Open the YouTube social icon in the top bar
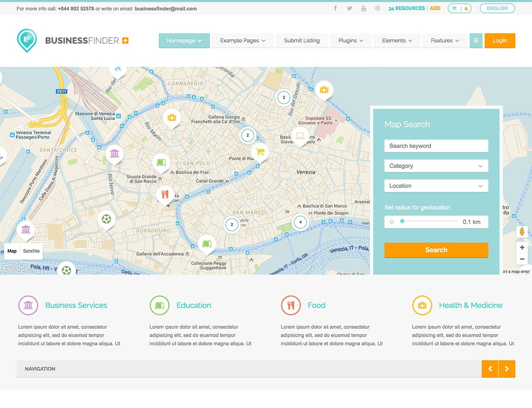The image size is (532, 408). 364,8
